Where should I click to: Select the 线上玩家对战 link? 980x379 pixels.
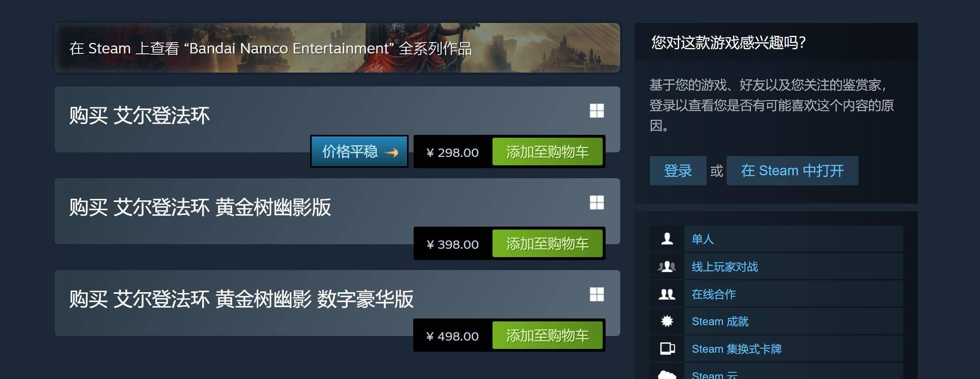point(725,266)
